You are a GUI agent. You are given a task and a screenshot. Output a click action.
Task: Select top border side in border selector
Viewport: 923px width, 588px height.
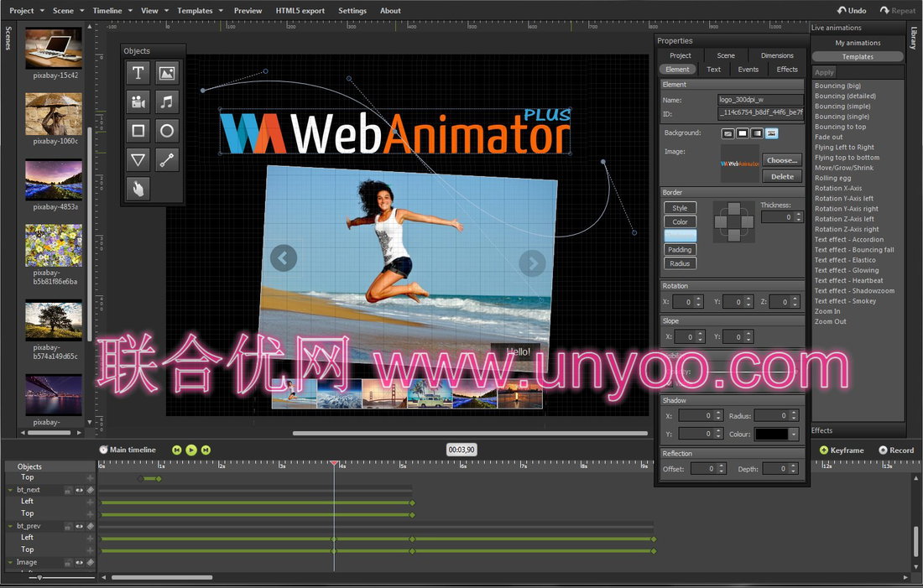click(x=734, y=208)
